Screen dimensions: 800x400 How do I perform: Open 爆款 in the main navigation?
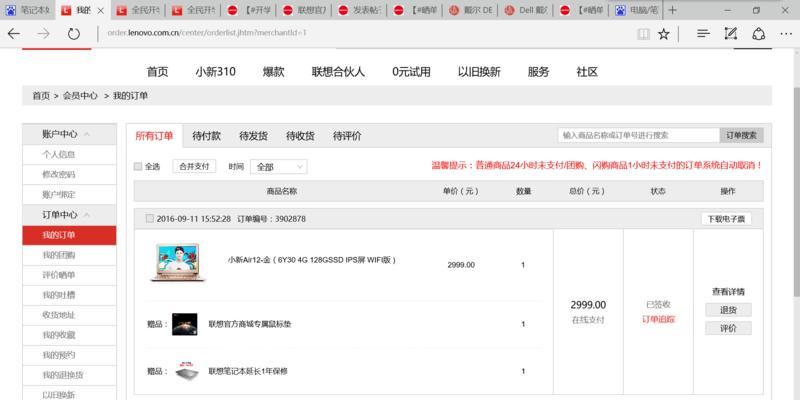coord(273,72)
